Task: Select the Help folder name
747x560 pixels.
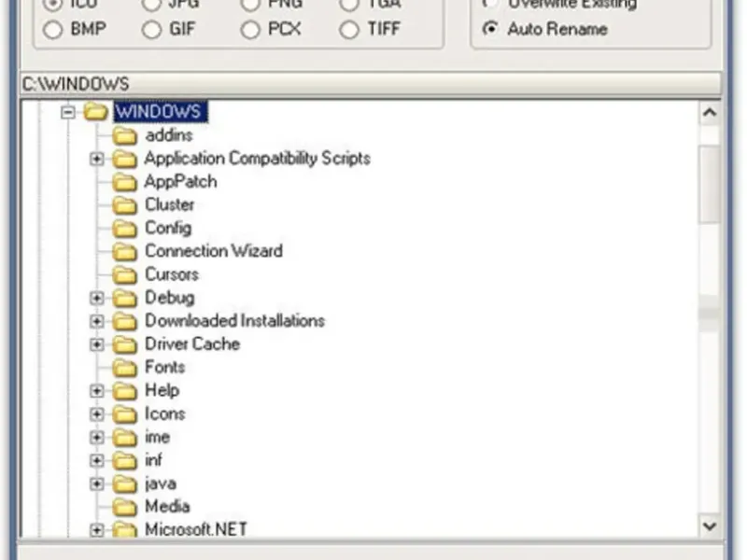Action: pyautogui.click(x=162, y=391)
